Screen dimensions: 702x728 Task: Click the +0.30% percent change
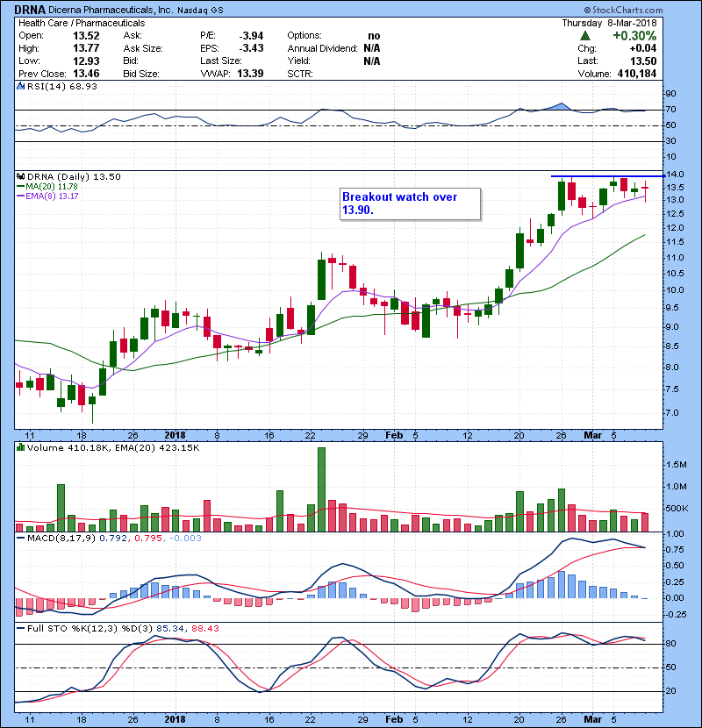click(634, 36)
